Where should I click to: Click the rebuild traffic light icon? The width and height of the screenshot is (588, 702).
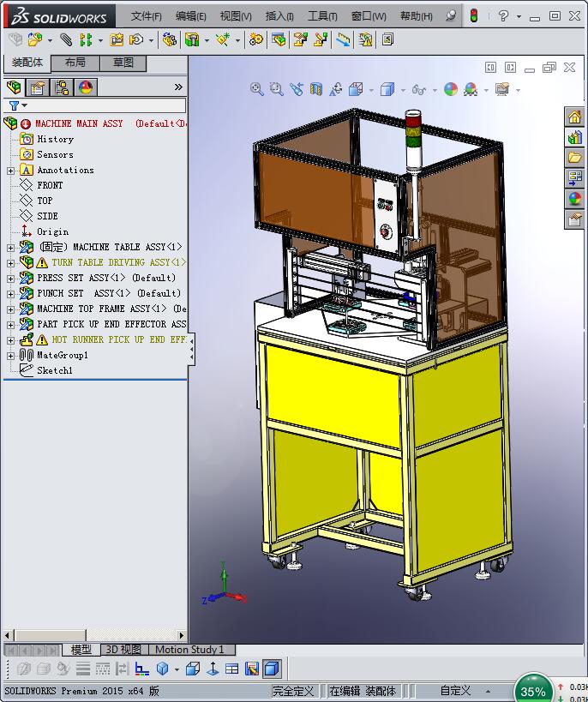pos(474,15)
